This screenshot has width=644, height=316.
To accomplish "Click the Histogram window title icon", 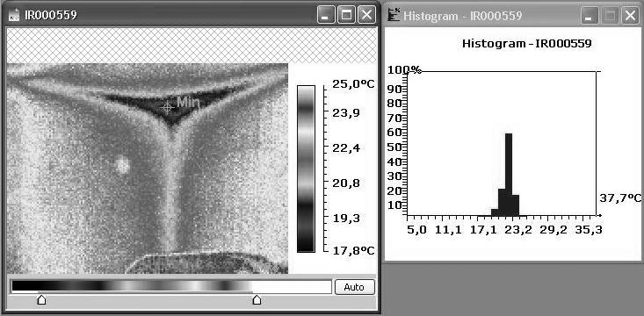I will [x=394, y=16].
